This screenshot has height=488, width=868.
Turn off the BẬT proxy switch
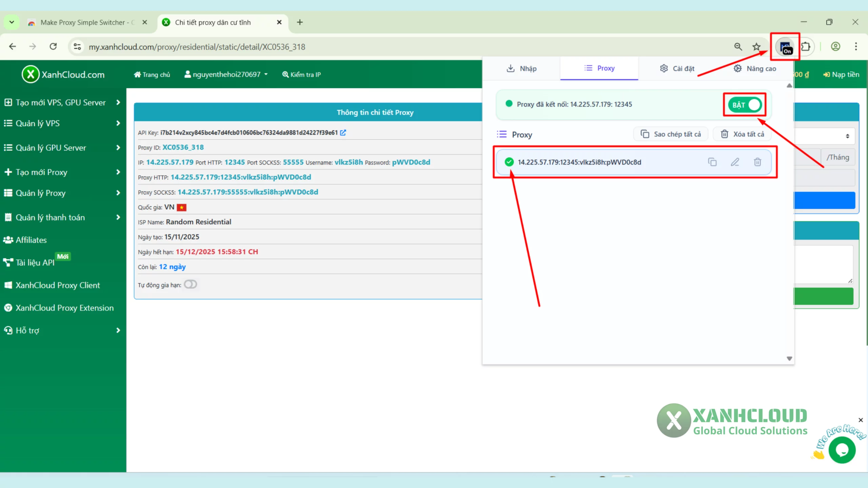(x=745, y=105)
